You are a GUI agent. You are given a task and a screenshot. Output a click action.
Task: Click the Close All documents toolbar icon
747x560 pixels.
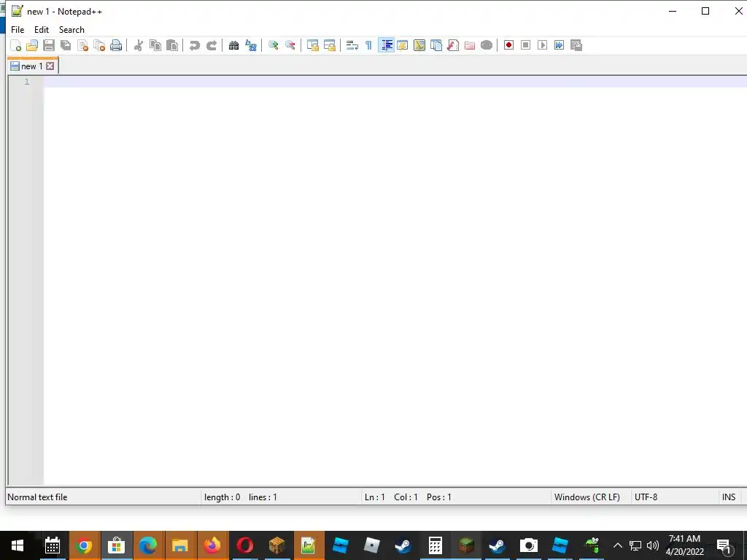click(x=99, y=45)
